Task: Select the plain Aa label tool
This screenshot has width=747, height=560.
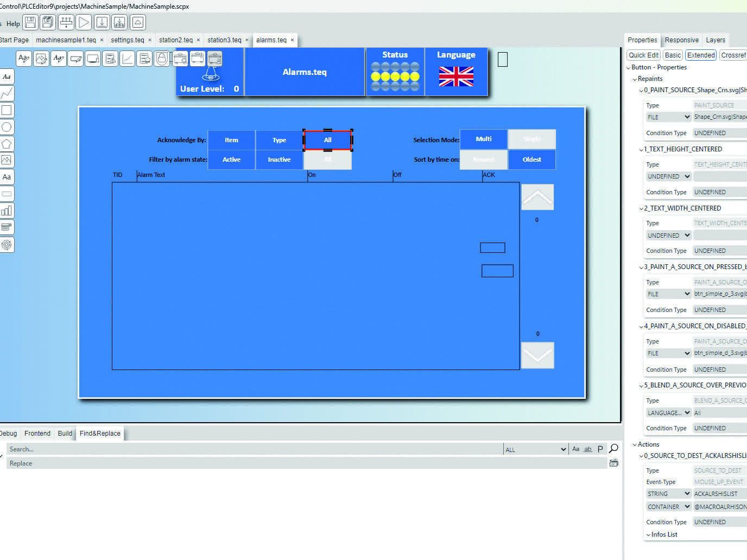Action: point(7,177)
